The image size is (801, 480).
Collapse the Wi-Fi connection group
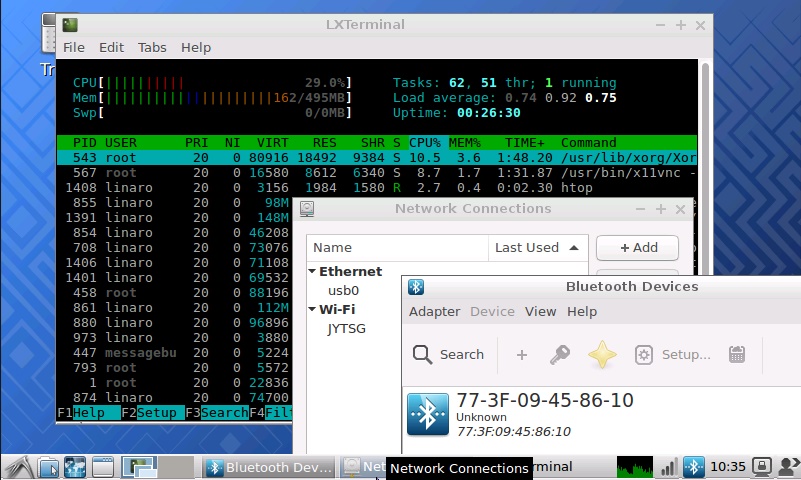[x=312, y=309]
